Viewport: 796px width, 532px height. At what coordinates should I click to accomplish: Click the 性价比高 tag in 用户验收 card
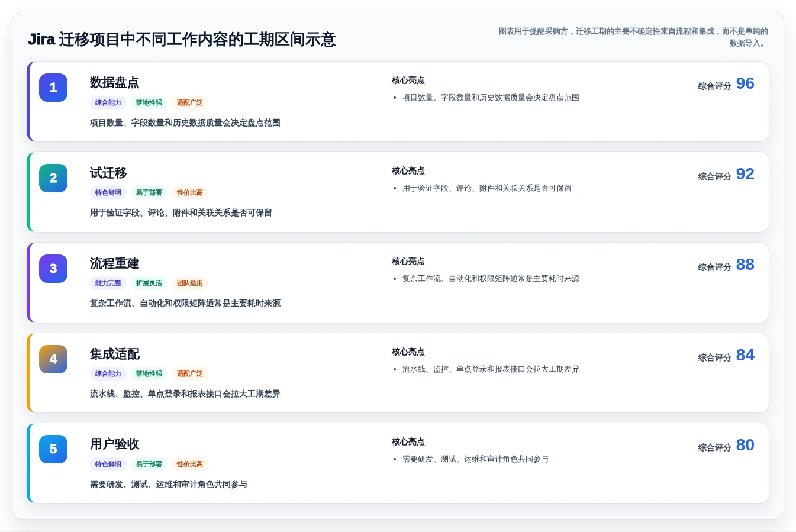190,465
